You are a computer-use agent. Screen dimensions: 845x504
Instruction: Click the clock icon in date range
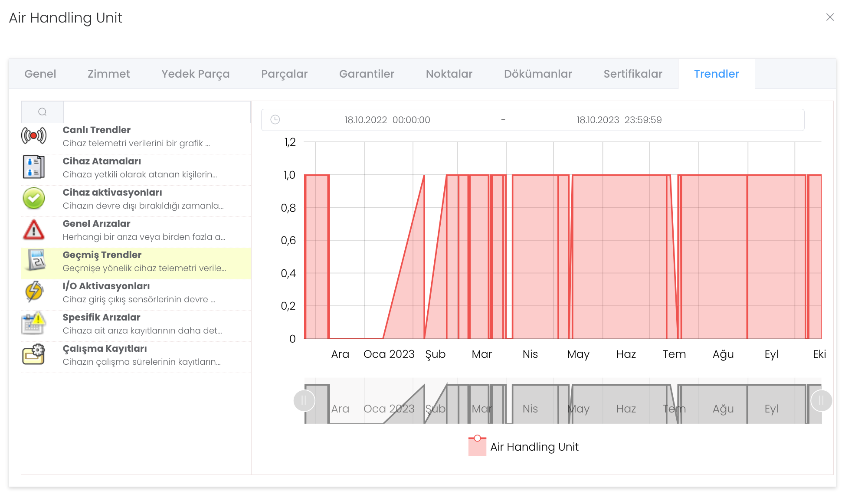[x=275, y=120]
